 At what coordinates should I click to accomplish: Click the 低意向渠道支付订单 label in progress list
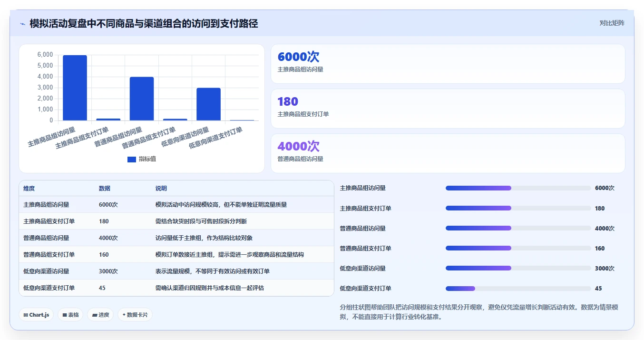pos(366,288)
